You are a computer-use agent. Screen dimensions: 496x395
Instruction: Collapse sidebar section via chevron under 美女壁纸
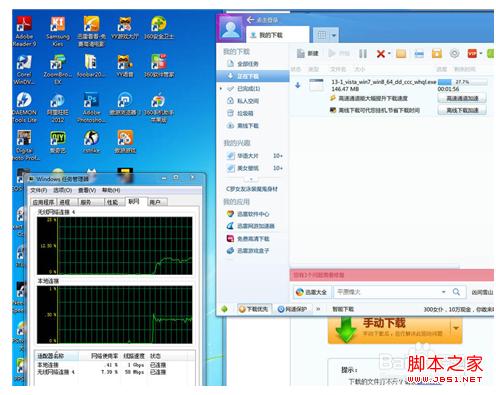click(x=251, y=179)
